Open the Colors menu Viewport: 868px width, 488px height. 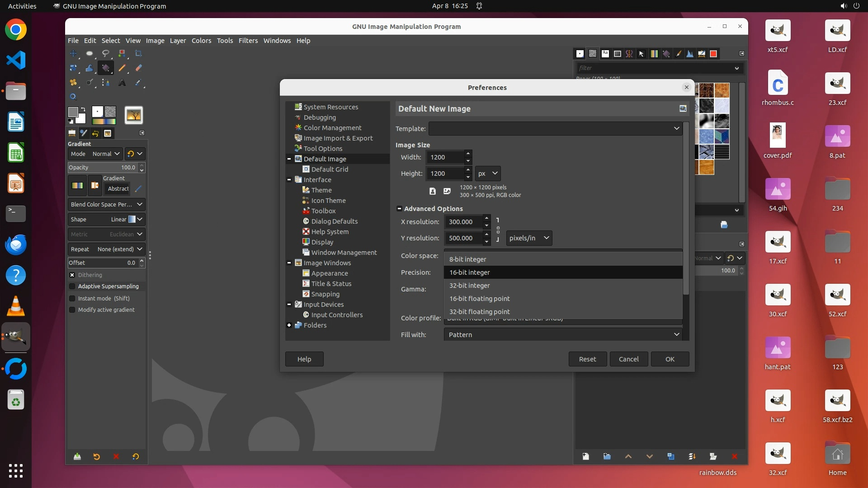201,41
